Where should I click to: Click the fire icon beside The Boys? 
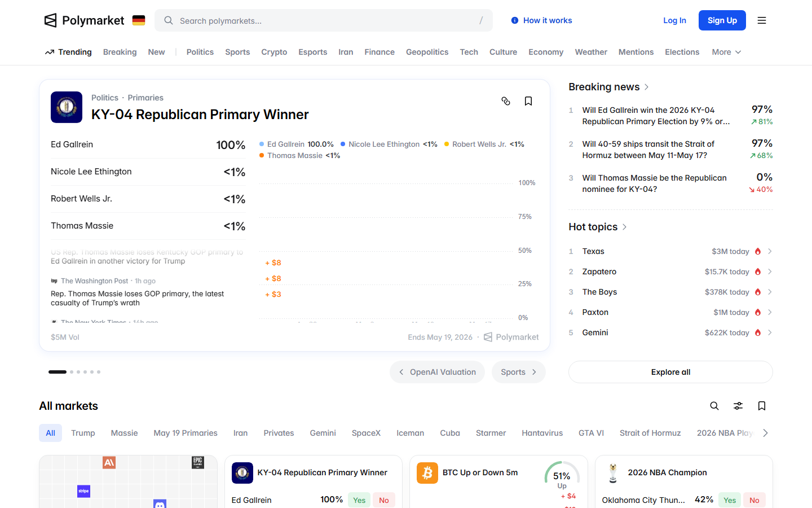[758, 292]
